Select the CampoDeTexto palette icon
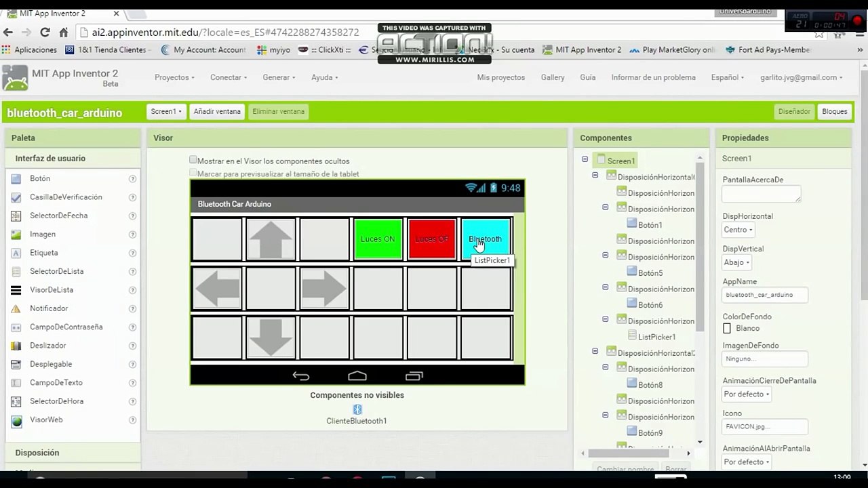868x488 pixels. point(16,383)
